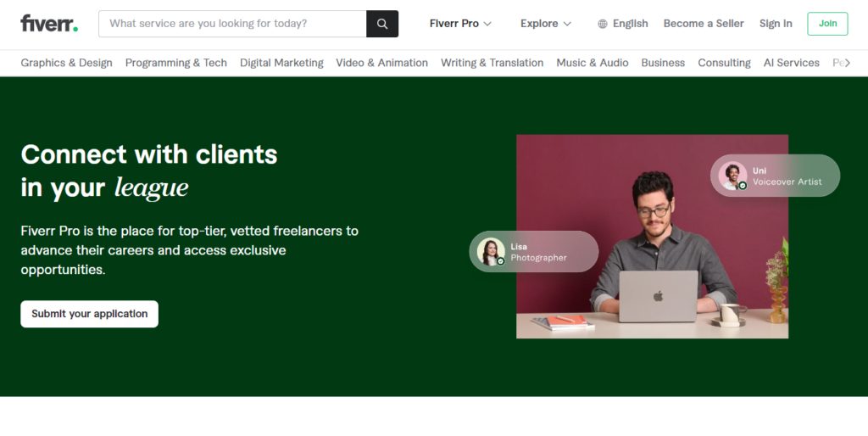Click the hero photo of the man with a laptop
Image resolution: width=868 pixels, height=436 pixels.
(x=652, y=236)
